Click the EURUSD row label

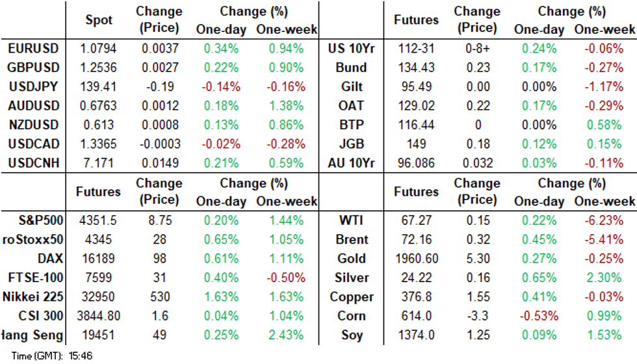[x=33, y=48]
